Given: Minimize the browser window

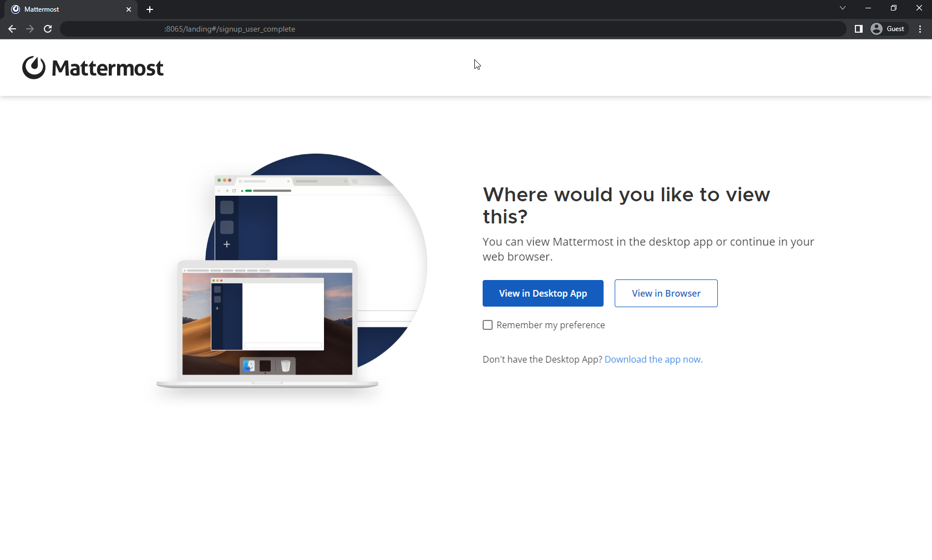Looking at the screenshot, I should click(x=867, y=8).
